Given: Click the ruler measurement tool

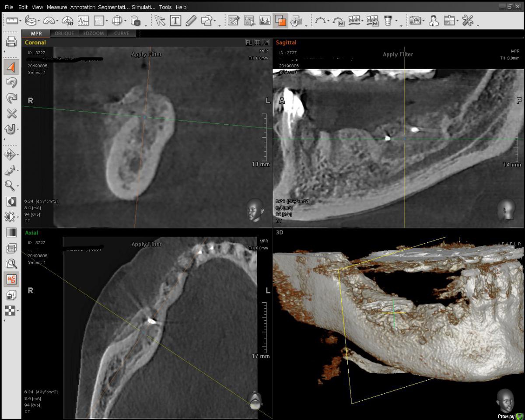Looking at the screenshot, I should 11,21.
